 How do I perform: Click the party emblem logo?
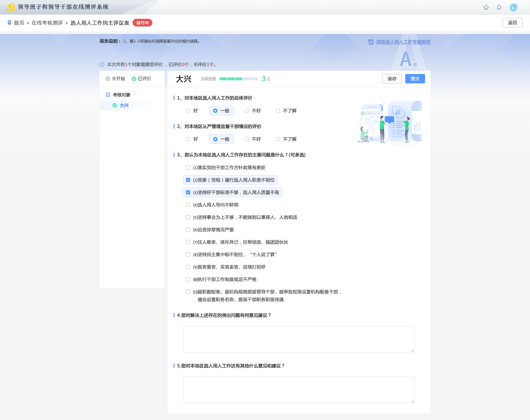10,7
